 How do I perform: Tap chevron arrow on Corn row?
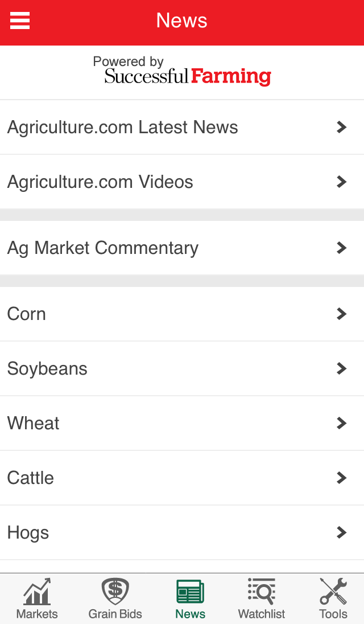(341, 314)
